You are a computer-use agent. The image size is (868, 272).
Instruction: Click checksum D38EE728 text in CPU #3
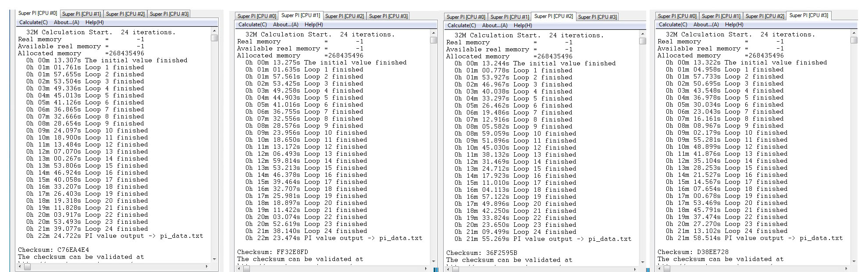coord(693,252)
